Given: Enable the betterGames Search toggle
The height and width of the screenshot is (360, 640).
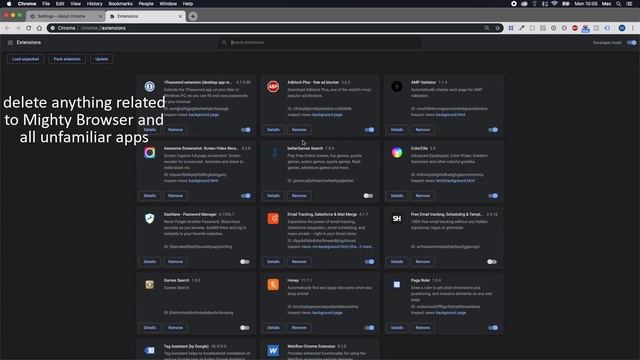Looking at the screenshot, I should pyautogui.click(x=368, y=196).
